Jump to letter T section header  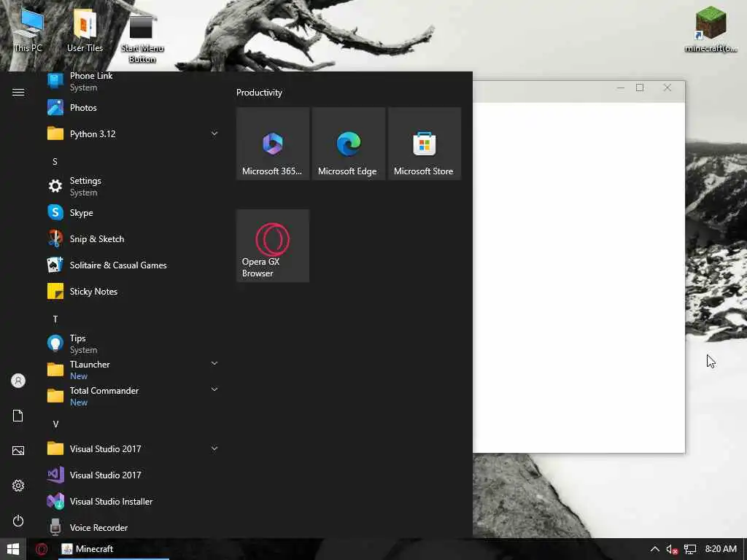tap(55, 319)
